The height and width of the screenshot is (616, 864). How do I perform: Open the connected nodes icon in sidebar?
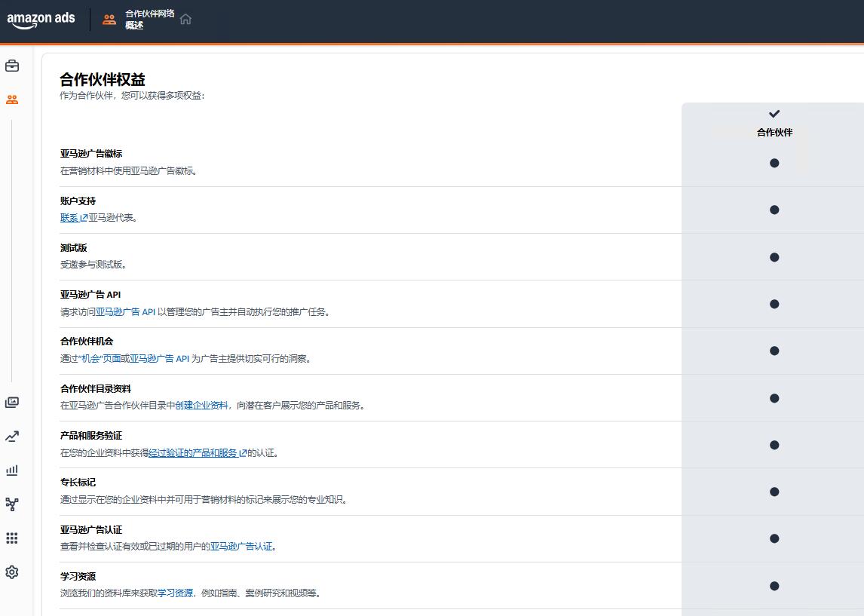tap(12, 504)
